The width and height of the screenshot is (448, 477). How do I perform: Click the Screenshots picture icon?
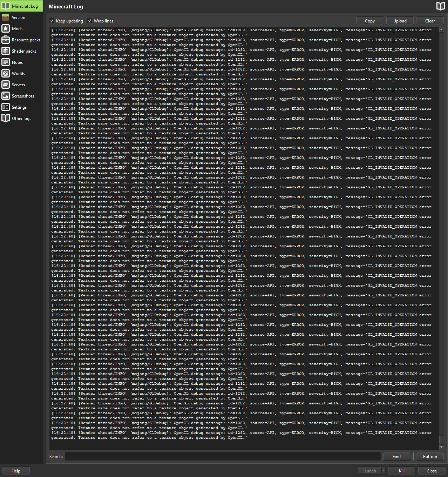[x=6, y=96]
